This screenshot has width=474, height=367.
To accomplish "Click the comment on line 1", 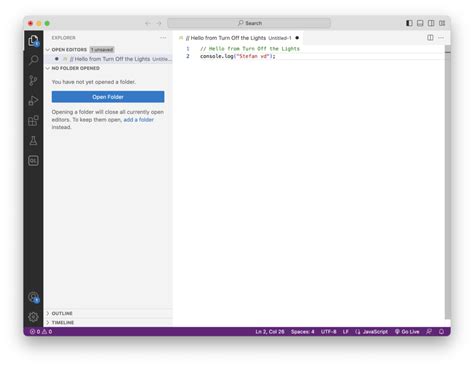I will pos(250,49).
